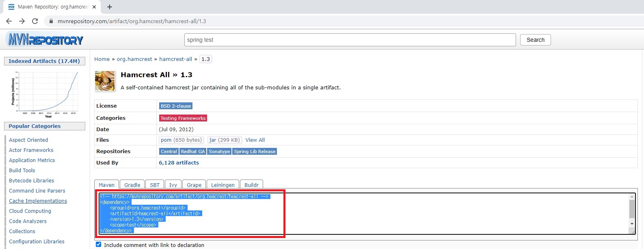Reload the page with the refresh icon
644x249 pixels.
[35, 21]
